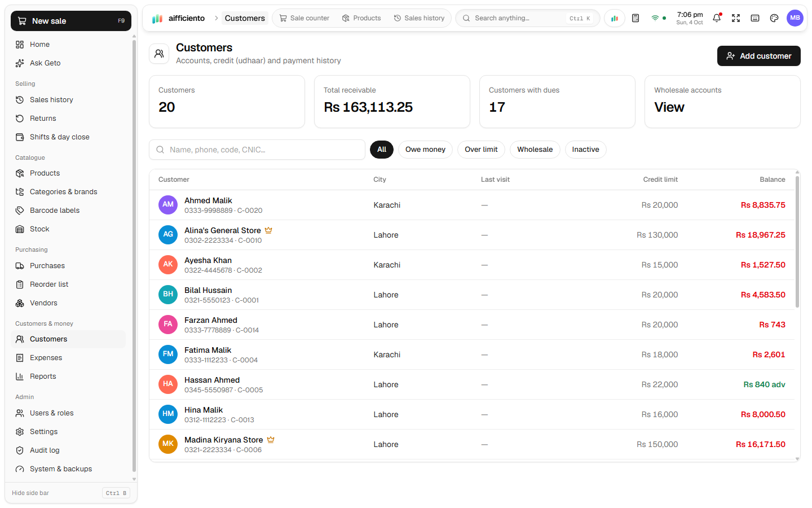Click the HA avatar for Hassan Ahmed
The image size is (812, 508).
(x=168, y=384)
